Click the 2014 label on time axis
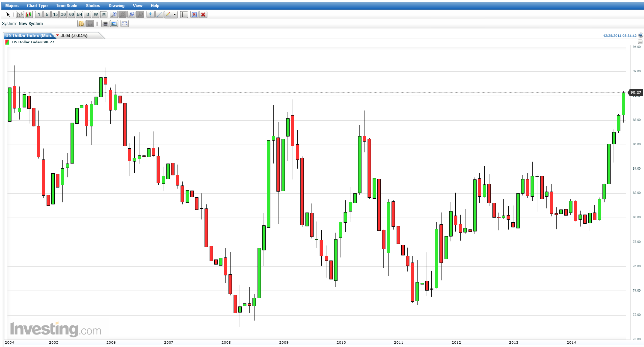 click(x=571, y=342)
